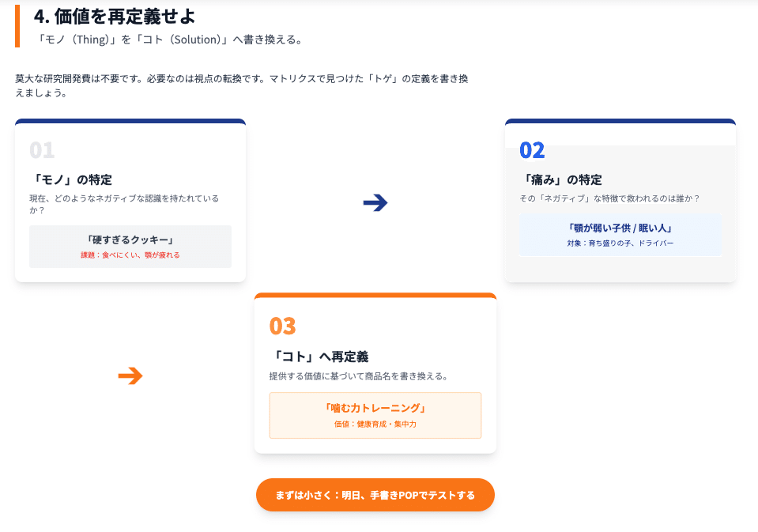The width and height of the screenshot is (758, 532).
Task: Select the 「顎が弱い子供 / 眠い人」 box
Action: point(620,236)
